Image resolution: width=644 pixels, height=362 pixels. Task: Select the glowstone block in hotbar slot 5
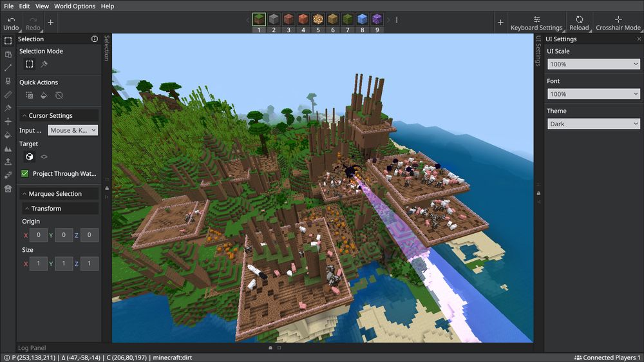(318, 19)
